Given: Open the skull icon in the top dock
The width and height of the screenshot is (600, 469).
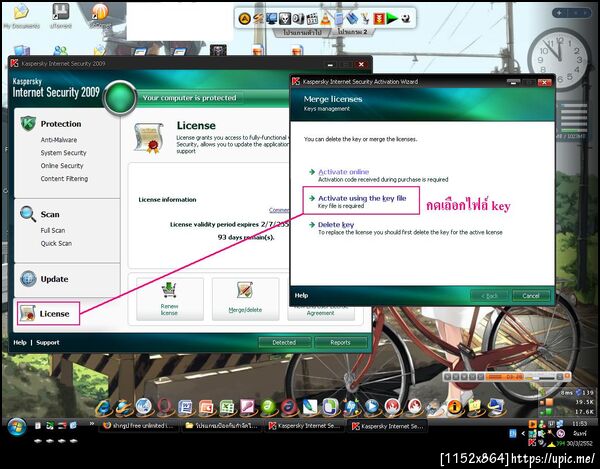Looking at the screenshot, I should coord(285,18).
